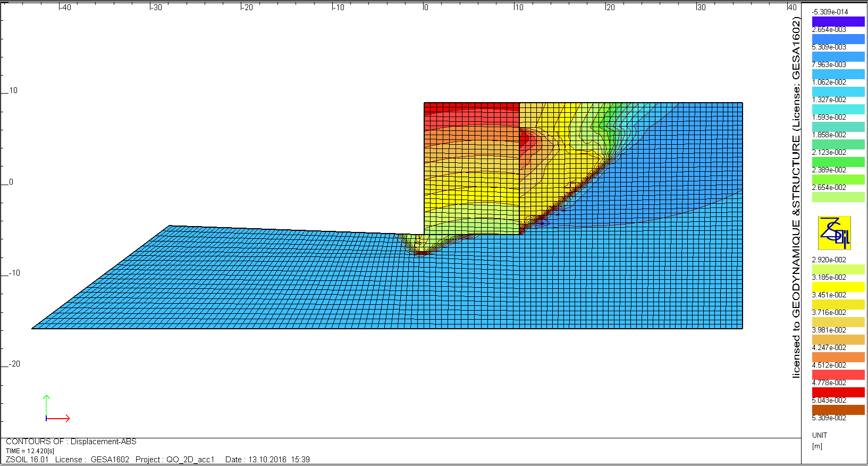Screen dimensions: 868x466
Task: Select bright yellow swatch below 3.185e-002
Action: [x=838, y=287]
